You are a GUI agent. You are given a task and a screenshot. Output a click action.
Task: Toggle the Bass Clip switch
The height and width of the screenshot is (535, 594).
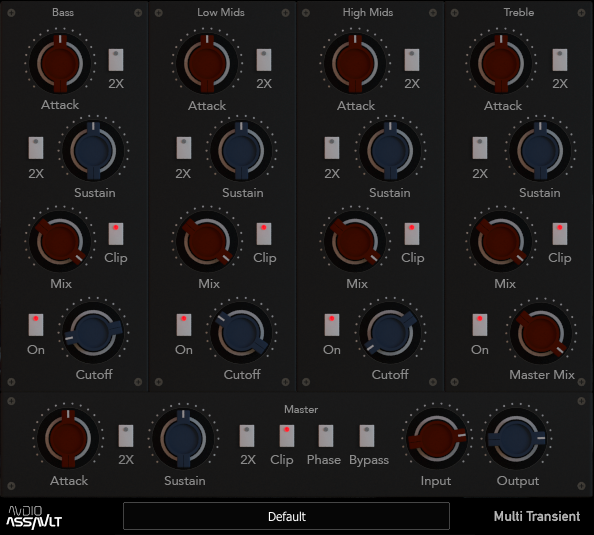tap(116, 234)
